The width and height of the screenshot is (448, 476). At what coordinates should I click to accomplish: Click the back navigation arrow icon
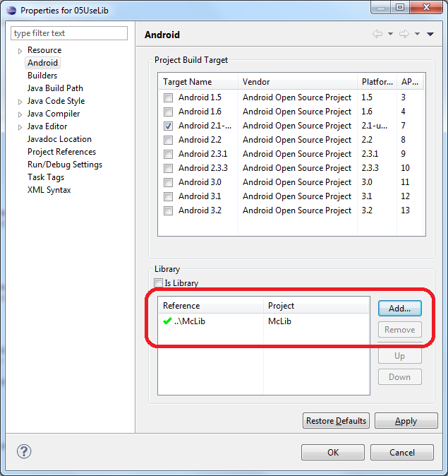tap(377, 34)
